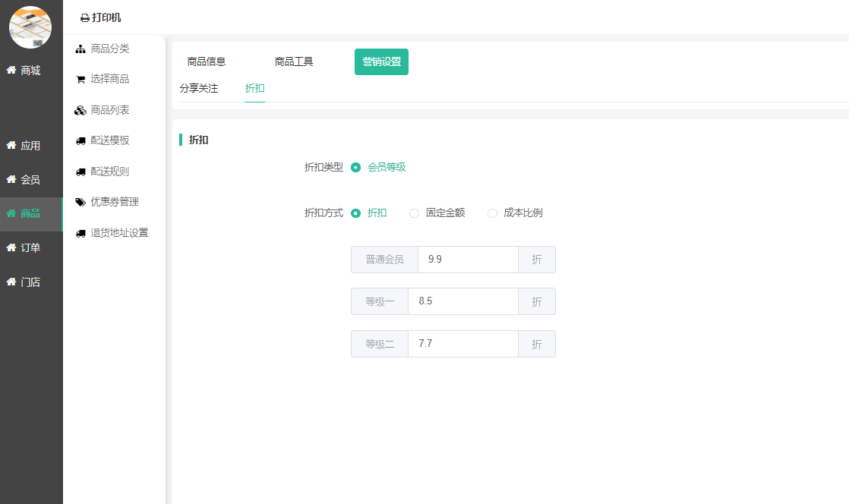The width and height of the screenshot is (849, 504).
Task: Switch to the 商品工具 tab
Action: (x=294, y=61)
